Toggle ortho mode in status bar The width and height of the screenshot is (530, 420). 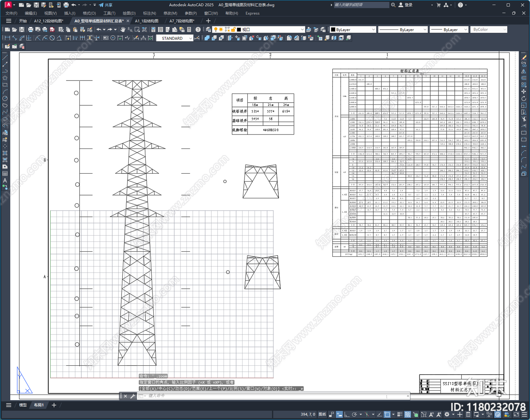[x=347, y=414]
